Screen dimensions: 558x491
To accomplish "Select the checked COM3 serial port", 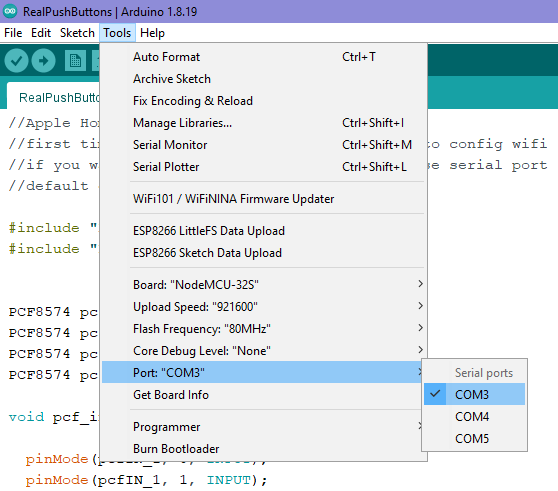I will point(474,394).
